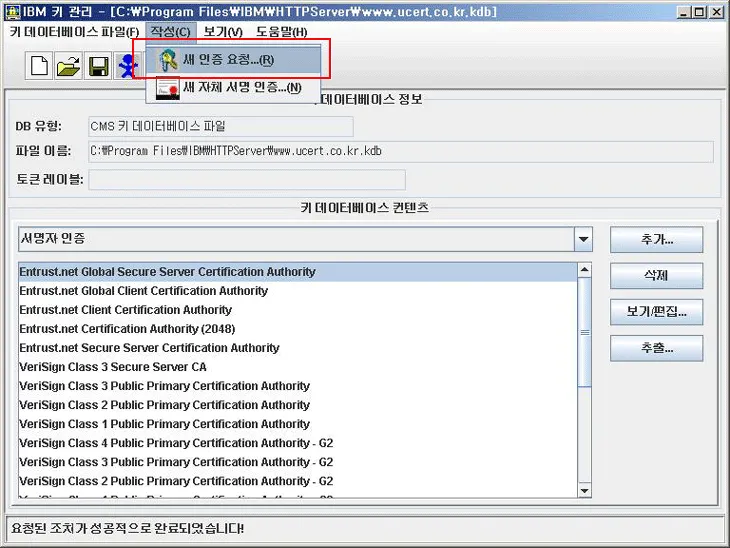The image size is (730, 548).
Task: Click the 추가... button
Action: tap(656, 240)
